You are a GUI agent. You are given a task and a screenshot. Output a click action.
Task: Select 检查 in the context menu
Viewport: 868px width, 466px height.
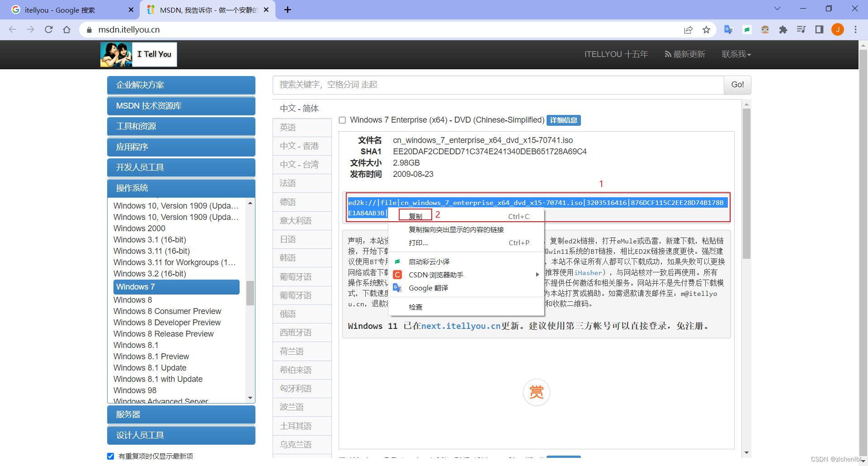[466, 307]
